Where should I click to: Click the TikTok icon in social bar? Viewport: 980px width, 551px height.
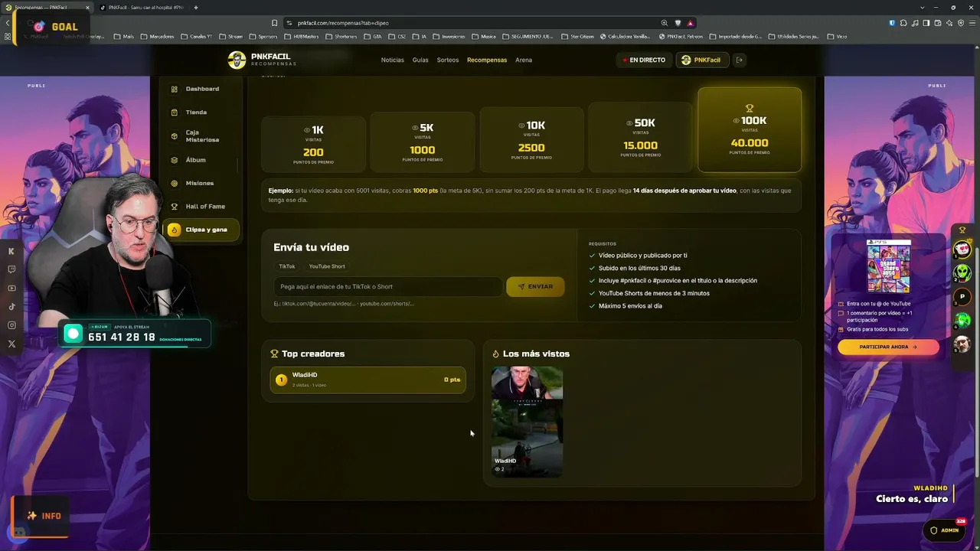(11, 307)
